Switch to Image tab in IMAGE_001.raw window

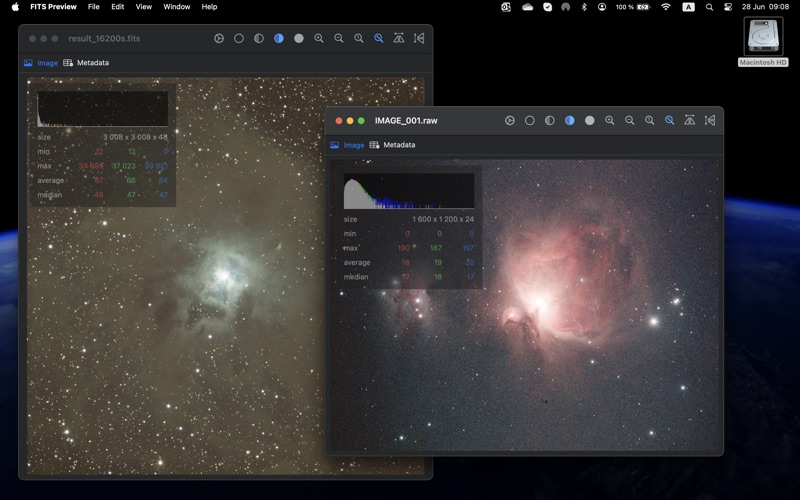pos(347,145)
